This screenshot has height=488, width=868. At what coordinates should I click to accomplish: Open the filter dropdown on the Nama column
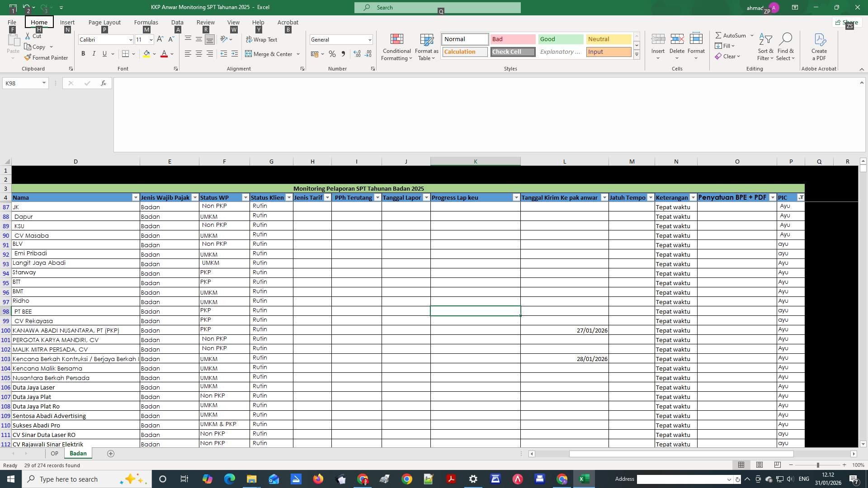[x=136, y=197]
